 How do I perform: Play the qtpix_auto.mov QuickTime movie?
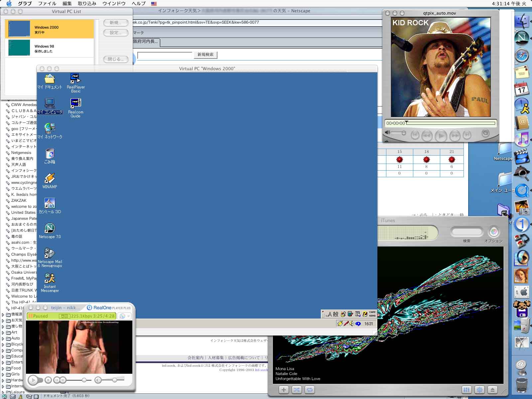(x=441, y=135)
